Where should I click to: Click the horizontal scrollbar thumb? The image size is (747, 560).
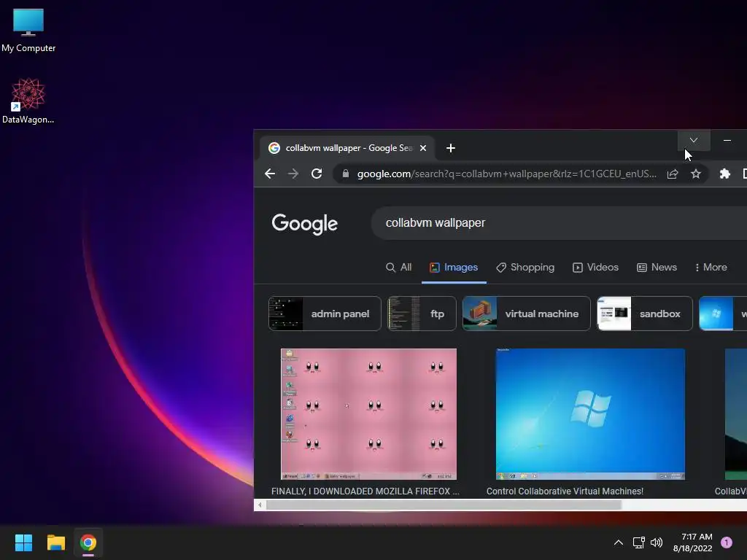[x=444, y=505]
